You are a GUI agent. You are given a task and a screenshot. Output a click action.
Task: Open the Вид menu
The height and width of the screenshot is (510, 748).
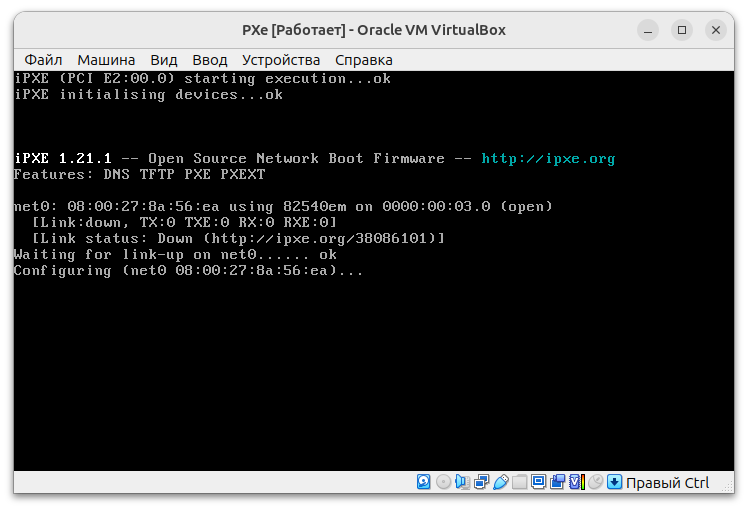point(164,60)
